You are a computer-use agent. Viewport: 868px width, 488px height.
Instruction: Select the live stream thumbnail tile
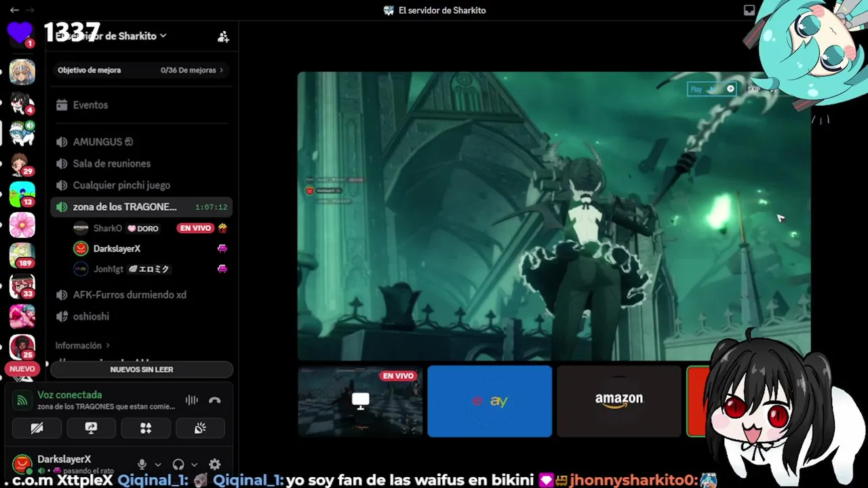(360, 401)
